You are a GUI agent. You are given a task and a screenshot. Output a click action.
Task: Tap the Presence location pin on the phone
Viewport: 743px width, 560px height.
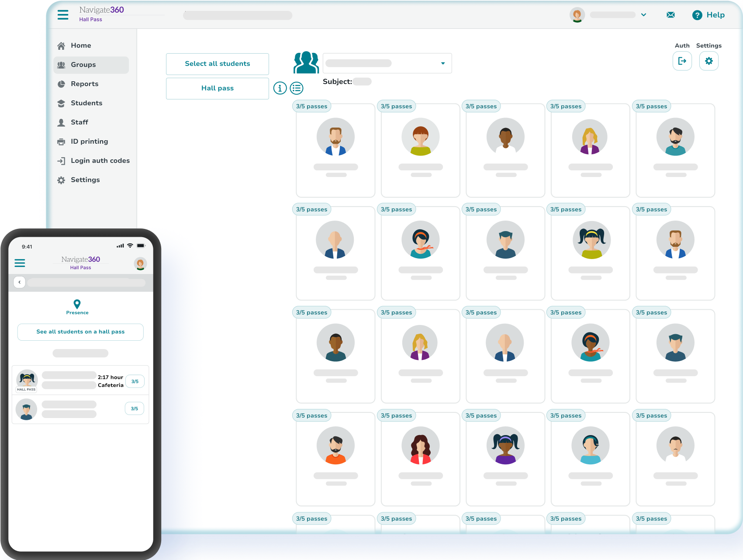(x=77, y=304)
